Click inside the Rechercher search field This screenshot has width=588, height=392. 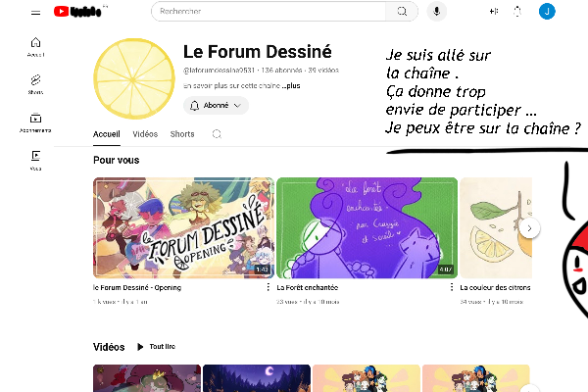(x=269, y=11)
